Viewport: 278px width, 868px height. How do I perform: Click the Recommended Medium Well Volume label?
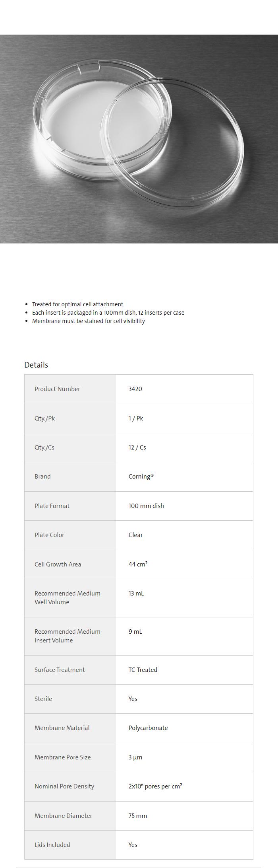(x=67, y=598)
